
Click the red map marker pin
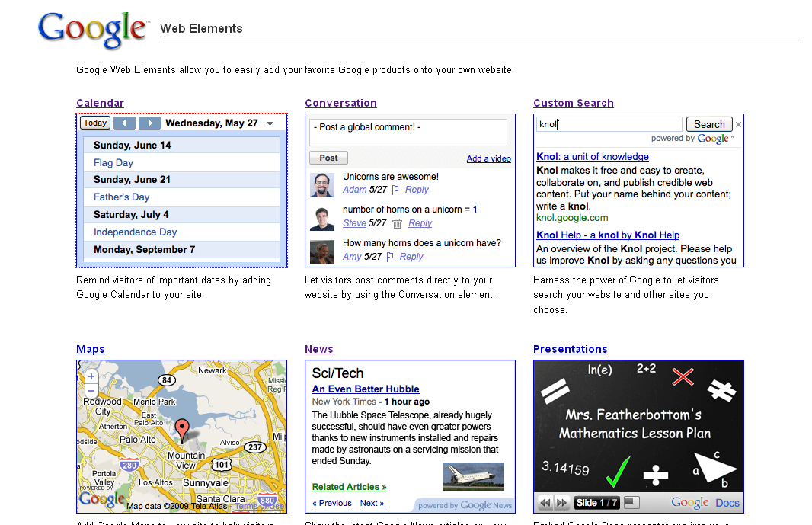(x=182, y=430)
